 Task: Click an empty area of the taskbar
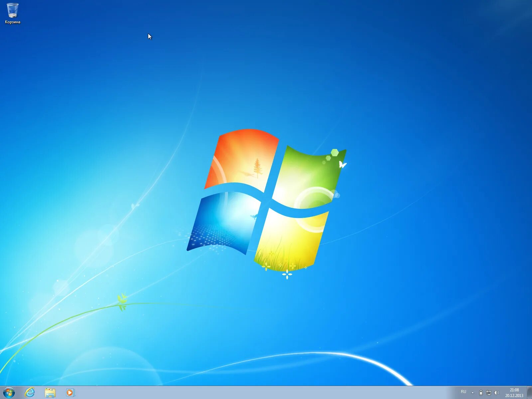click(233, 393)
